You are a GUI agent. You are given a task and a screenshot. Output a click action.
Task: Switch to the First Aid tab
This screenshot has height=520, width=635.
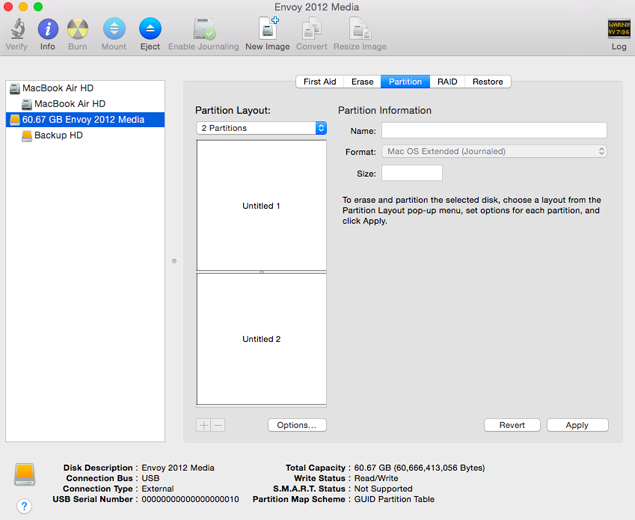tap(320, 82)
